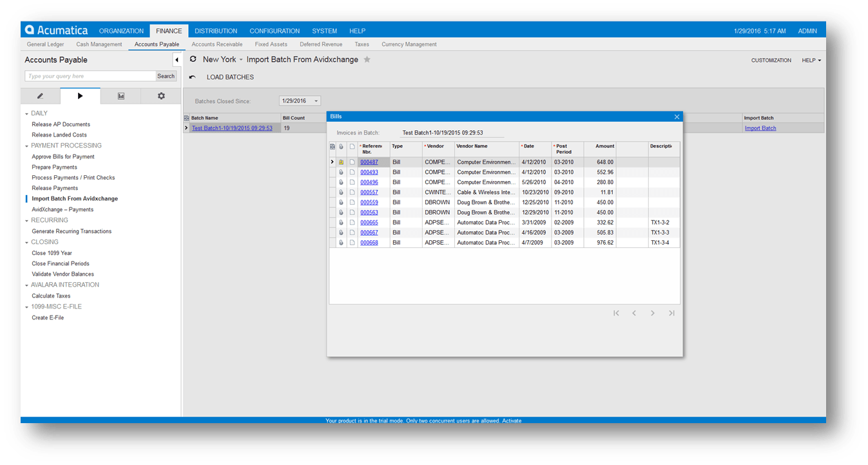This screenshot has width=868, height=465.
Task: Open attachments for bill 000493
Action: (342, 173)
